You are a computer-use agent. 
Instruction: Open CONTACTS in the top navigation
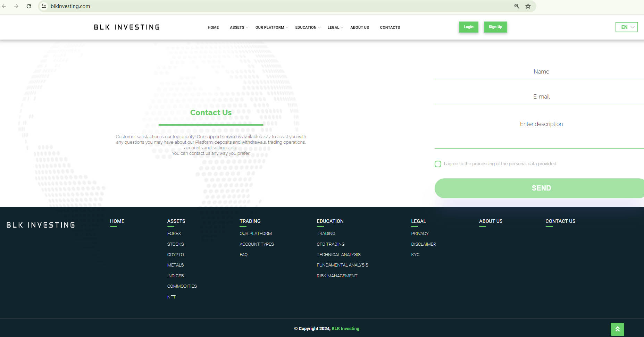390,27
